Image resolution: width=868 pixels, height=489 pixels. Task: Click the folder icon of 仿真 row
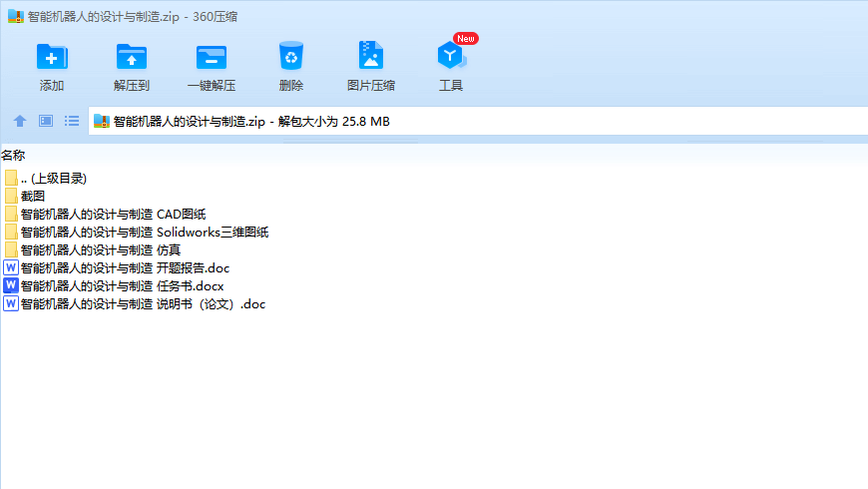pos(11,250)
